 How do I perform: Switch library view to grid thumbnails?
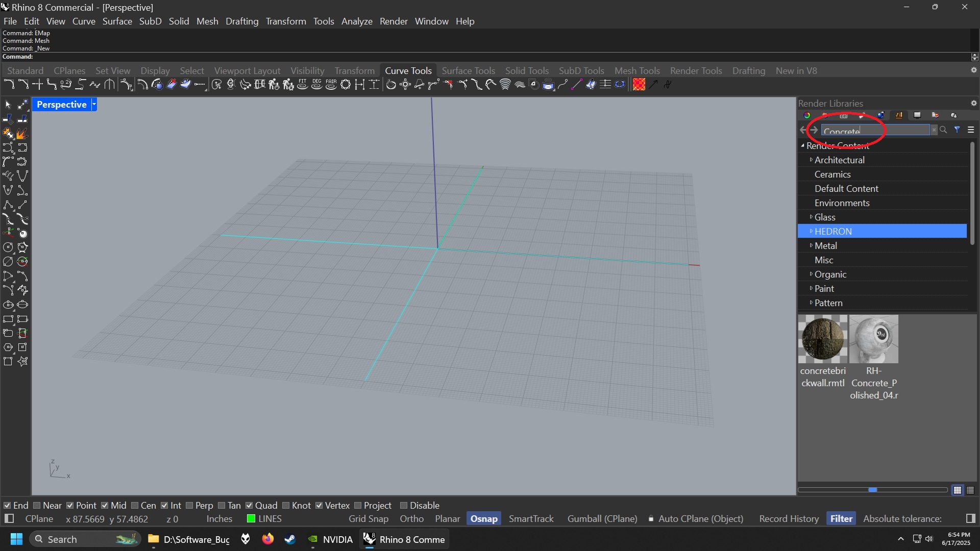pyautogui.click(x=958, y=490)
